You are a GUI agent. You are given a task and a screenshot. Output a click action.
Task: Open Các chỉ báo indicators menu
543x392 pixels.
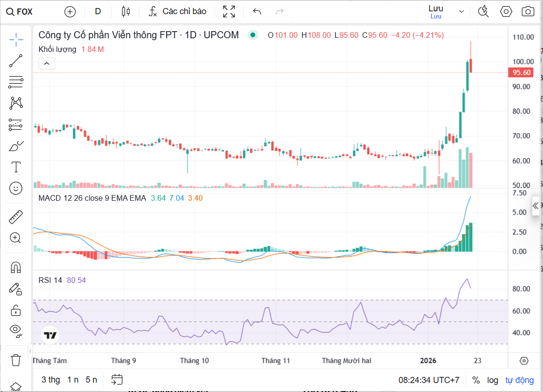click(x=178, y=11)
